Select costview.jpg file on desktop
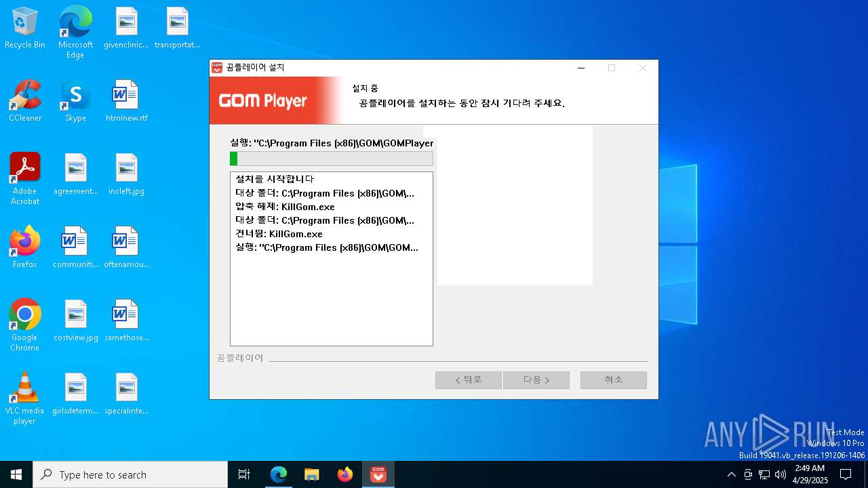The image size is (868, 488). click(75, 321)
